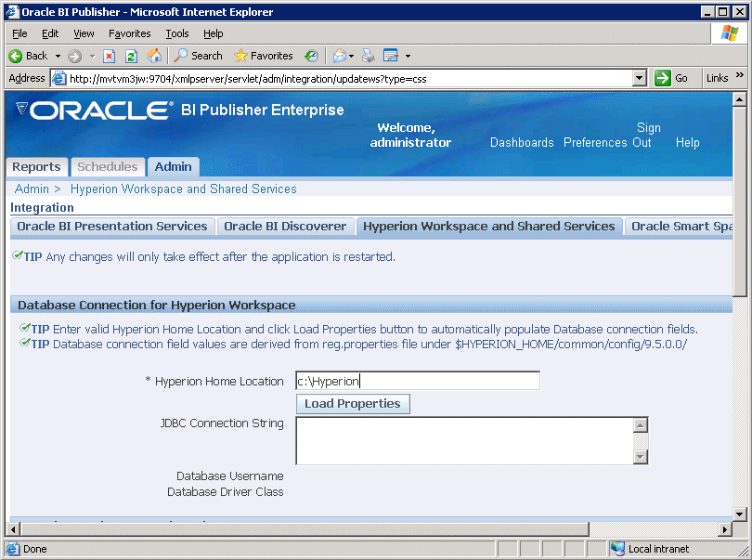The width and height of the screenshot is (752, 560).
Task: Click the Hyperion Home Location input field
Action: (418, 381)
